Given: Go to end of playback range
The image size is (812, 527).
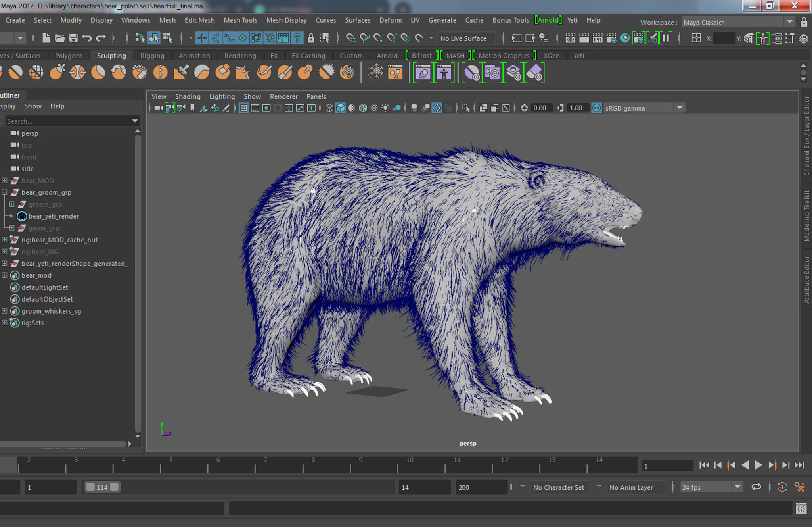Looking at the screenshot, I should [800, 465].
